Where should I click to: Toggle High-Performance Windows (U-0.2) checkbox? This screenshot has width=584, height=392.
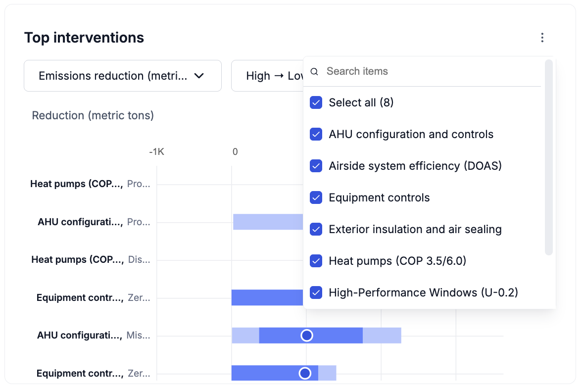click(316, 293)
